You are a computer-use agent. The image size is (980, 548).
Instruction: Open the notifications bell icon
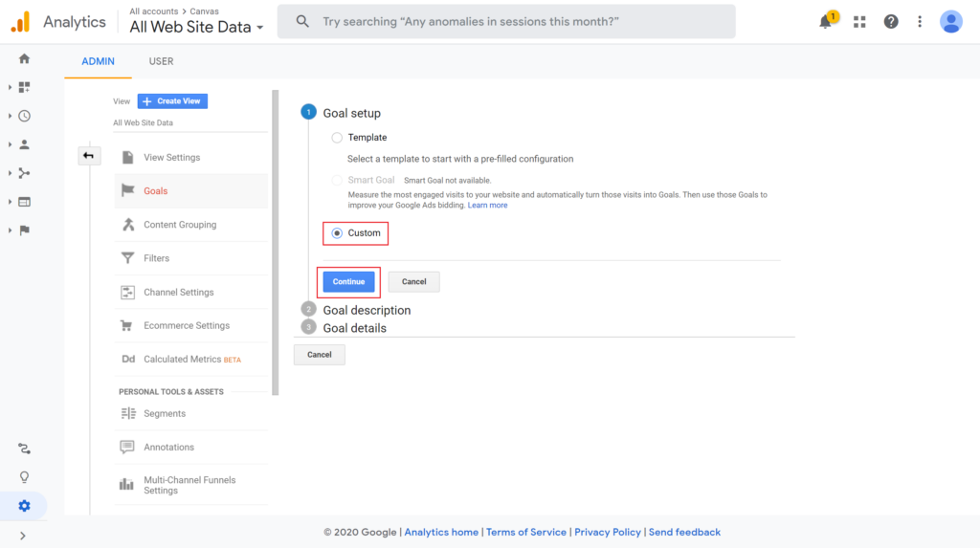(x=826, y=21)
